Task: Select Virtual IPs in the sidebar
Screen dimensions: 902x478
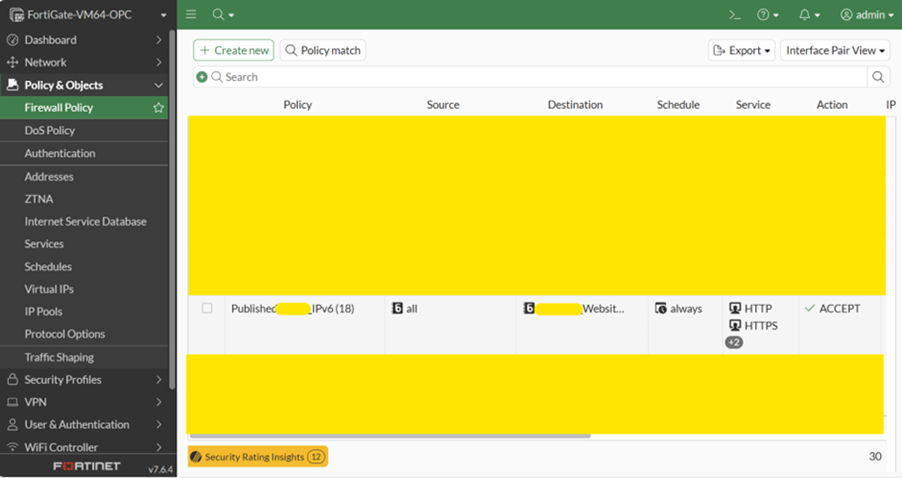Action: [50, 289]
